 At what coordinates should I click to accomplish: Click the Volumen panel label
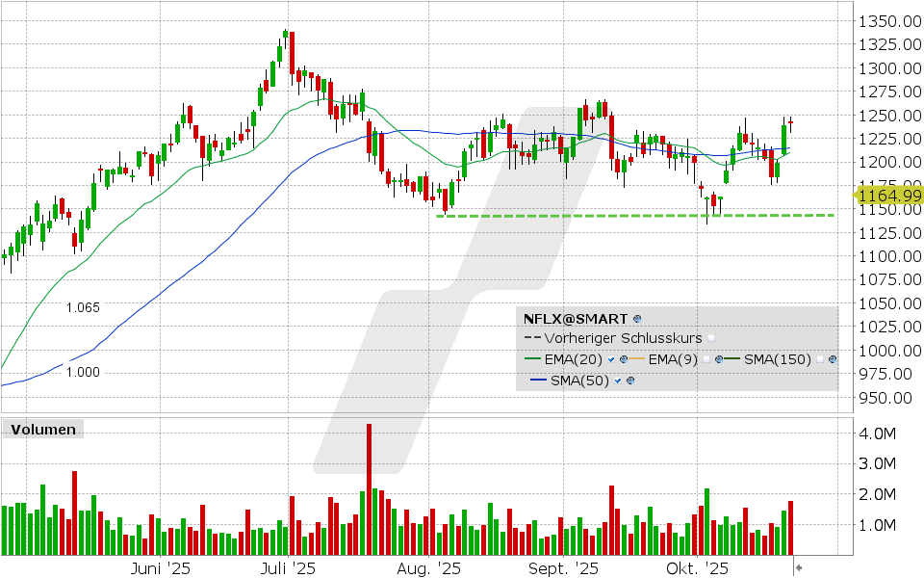pyautogui.click(x=41, y=430)
